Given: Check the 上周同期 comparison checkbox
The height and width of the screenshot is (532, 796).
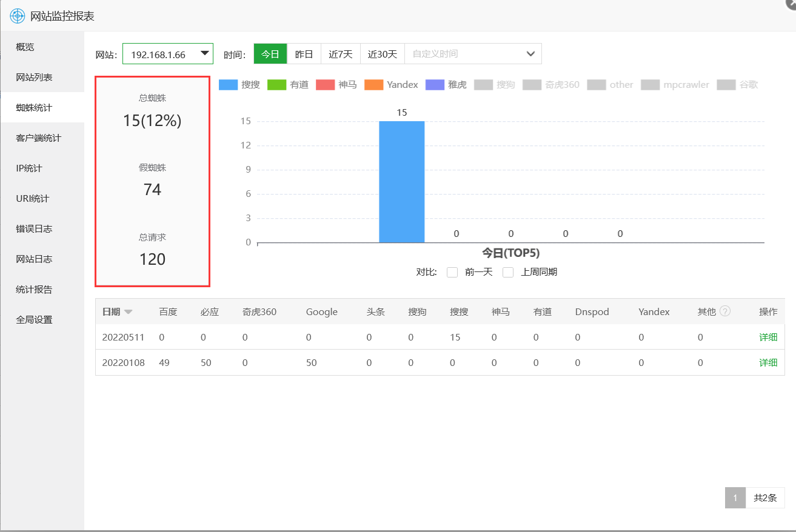Looking at the screenshot, I should (x=508, y=272).
